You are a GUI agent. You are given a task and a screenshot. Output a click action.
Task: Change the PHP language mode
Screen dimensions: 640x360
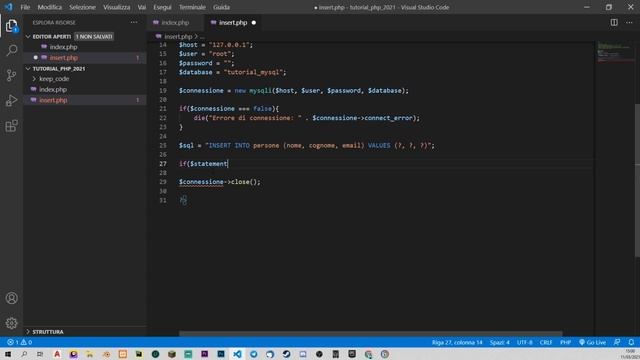565,342
